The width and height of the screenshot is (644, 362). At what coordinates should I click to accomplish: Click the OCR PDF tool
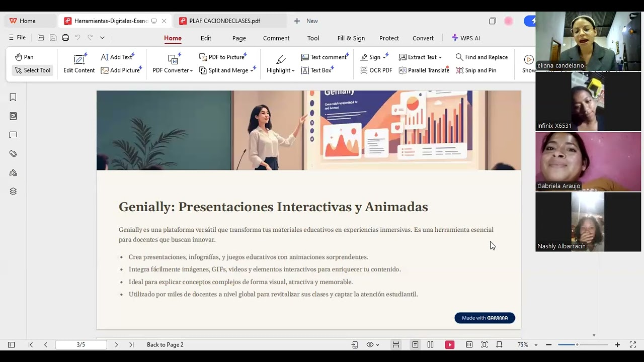376,70
